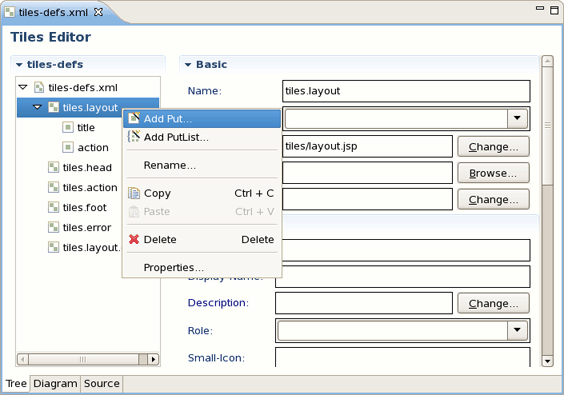Screen dimensions: 564x395
Task: Click Change... next to tiles/layout.jsp
Action: click(494, 146)
